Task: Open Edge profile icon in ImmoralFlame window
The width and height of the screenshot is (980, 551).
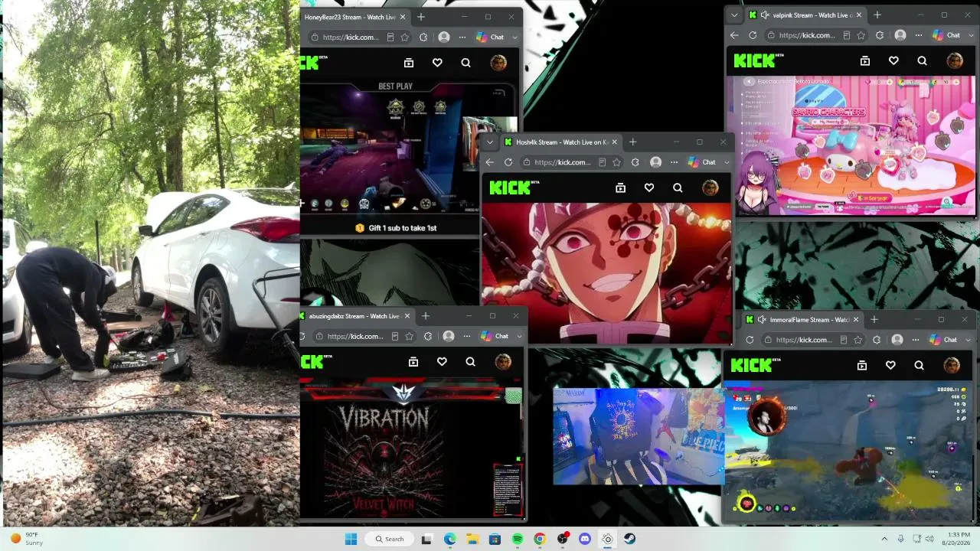Action: 897,340
